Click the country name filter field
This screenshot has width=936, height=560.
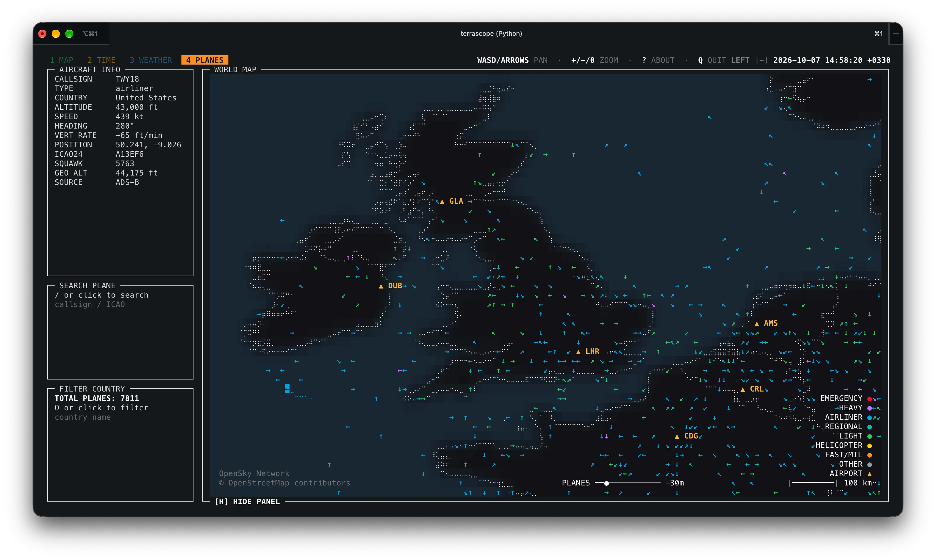[83, 417]
